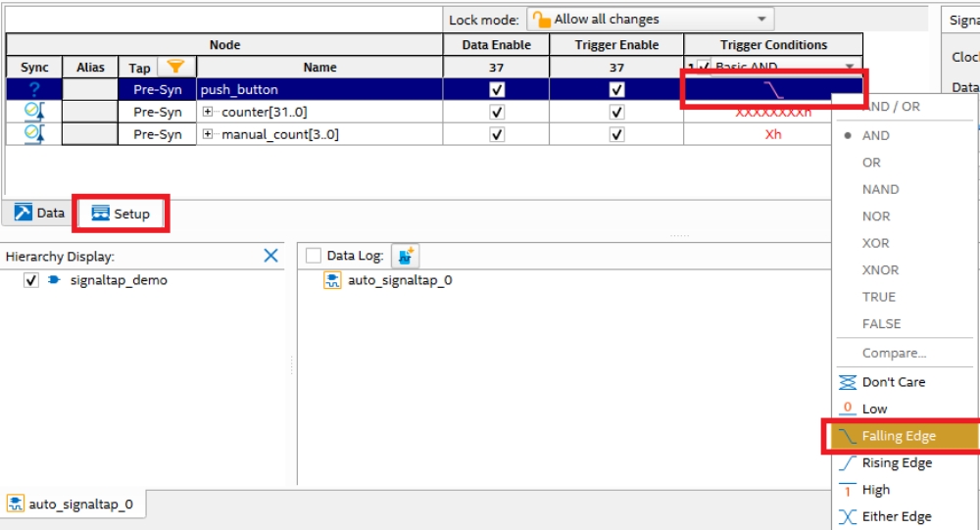The height and width of the screenshot is (530, 980).
Task: Open the Lock mode dropdown
Action: (x=651, y=19)
